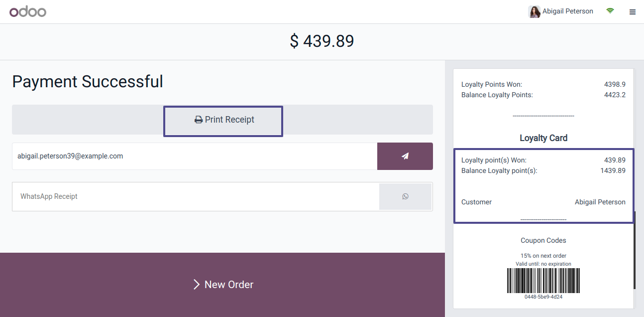Viewport: 644px width, 317px height.
Task: Click the coupon code 0448-5be9-4d24 text
Action: [x=543, y=297]
